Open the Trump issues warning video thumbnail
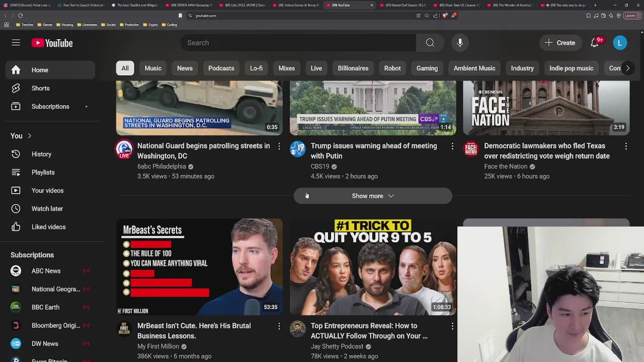644x362 pixels. coord(373,108)
